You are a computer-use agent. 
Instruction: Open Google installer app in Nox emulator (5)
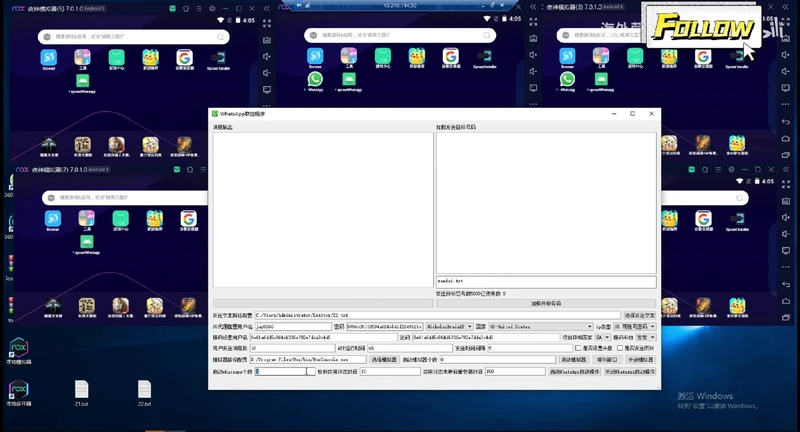[x=185, y=57]
